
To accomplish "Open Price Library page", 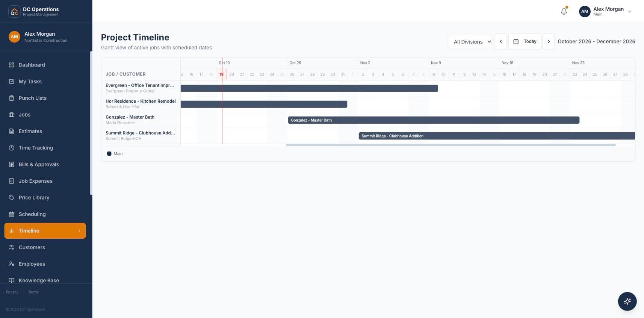I will coord(45,198).
